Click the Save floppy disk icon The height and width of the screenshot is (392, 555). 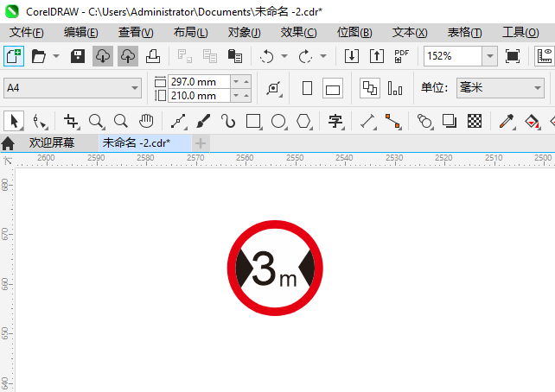78,56
